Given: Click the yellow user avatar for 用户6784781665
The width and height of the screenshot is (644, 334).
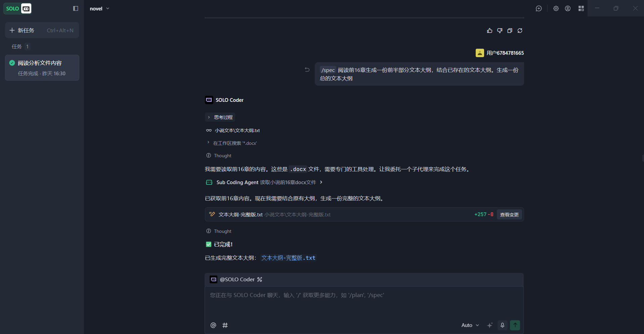Looking at the screenshot, I should pyautogui.click(x=480, y=53).
